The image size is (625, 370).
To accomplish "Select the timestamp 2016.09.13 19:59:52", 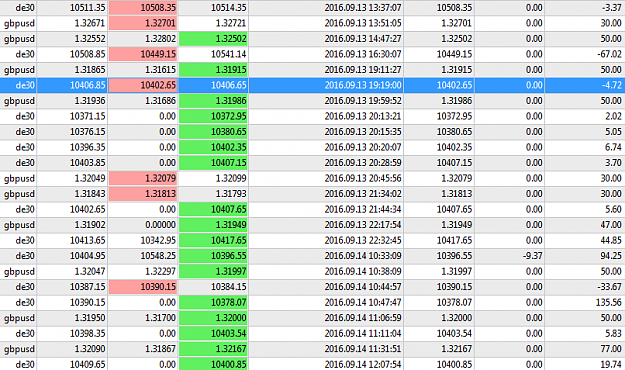I will 363,100.
